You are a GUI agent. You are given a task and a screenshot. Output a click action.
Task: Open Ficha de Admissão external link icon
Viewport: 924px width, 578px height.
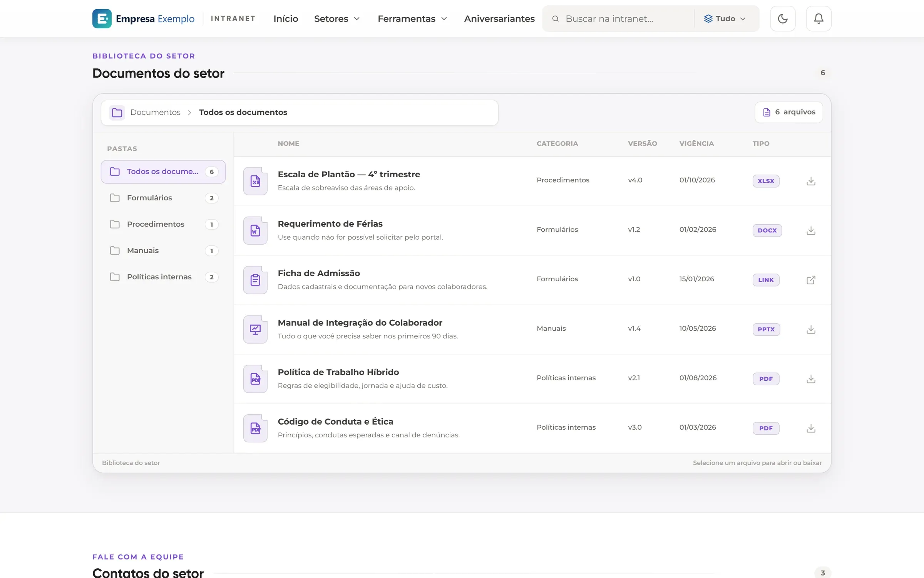tap(811, 280)
